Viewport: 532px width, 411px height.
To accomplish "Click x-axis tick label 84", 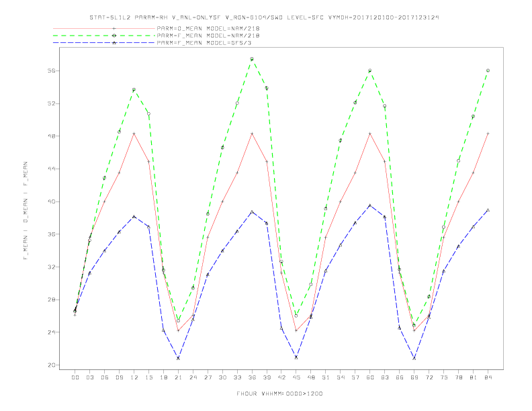I will [488, 377].
